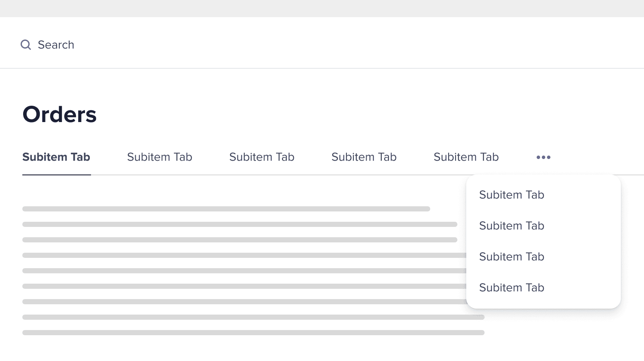This screenshot has width=644, height=361.
Task: Switch to the second Subitem Tab in the tab bar
Action: (x=160, y=157)
